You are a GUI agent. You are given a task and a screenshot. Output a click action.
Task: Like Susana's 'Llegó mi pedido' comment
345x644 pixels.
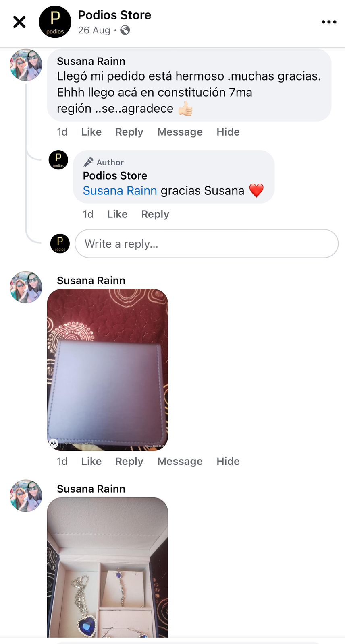pos(91,132)
